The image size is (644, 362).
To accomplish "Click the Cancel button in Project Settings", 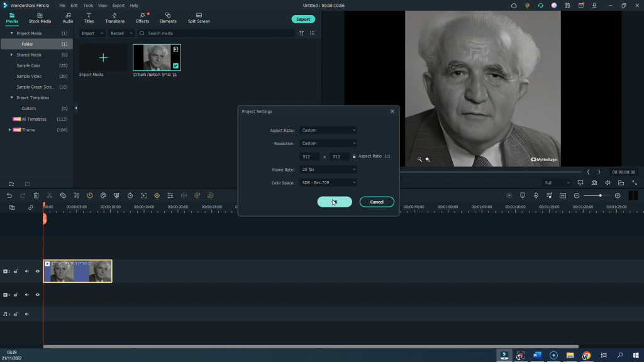I will tap(377, 202).
